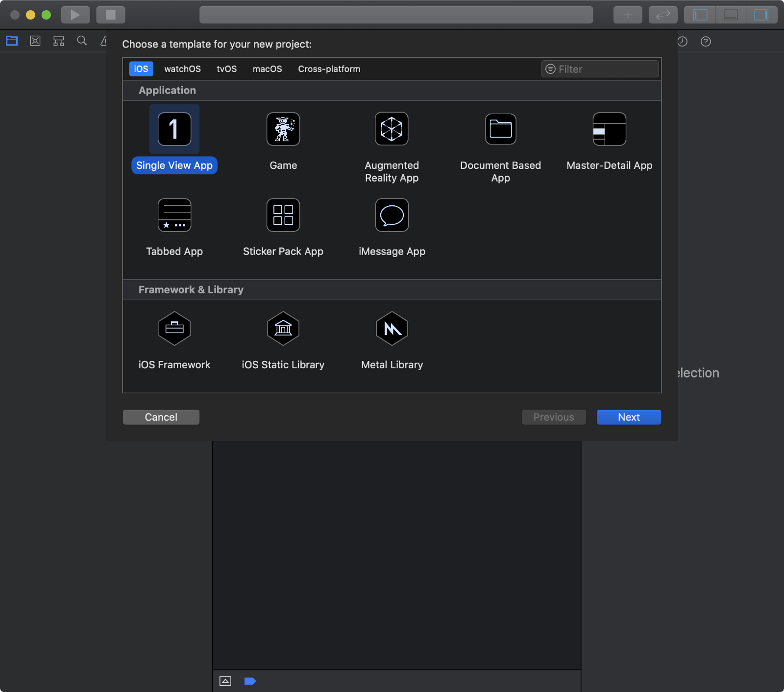
Task: Cancel the template chooser dialog
Action: [x=161, y=417]
